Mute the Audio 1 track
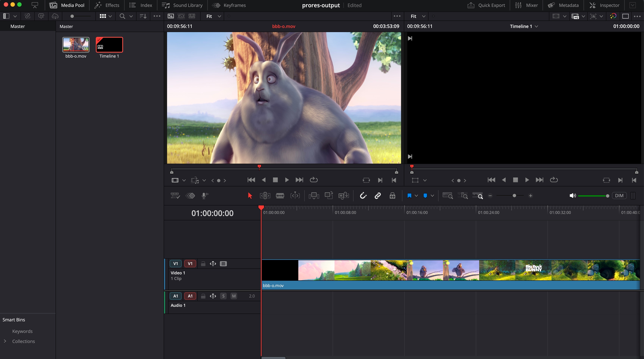644x359 pixels. point(234,296)
